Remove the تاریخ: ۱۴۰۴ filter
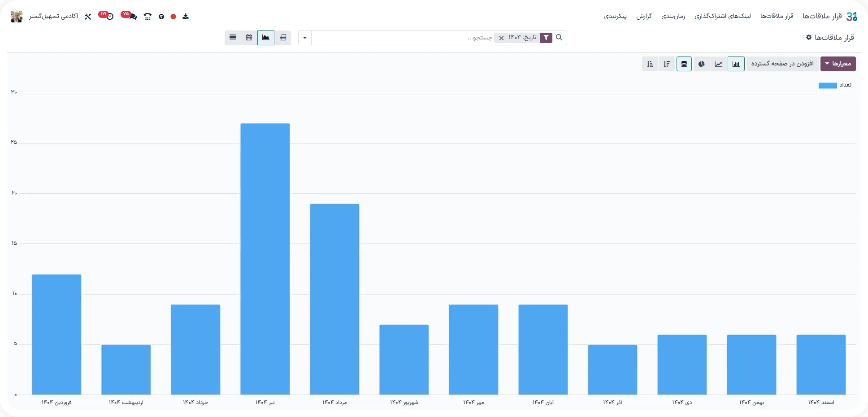This screenshot has width=868, height=417. pyautogui.click(x=501, y=38)
